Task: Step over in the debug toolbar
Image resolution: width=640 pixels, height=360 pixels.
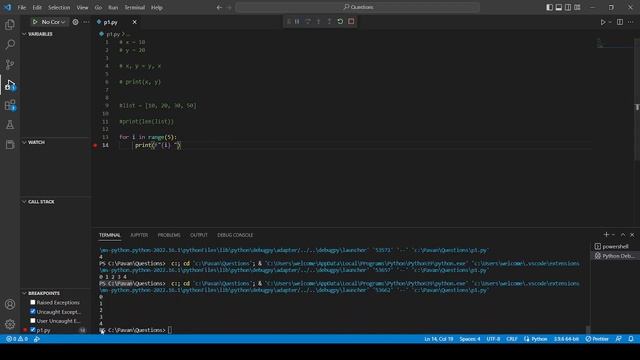Action: 308,21
